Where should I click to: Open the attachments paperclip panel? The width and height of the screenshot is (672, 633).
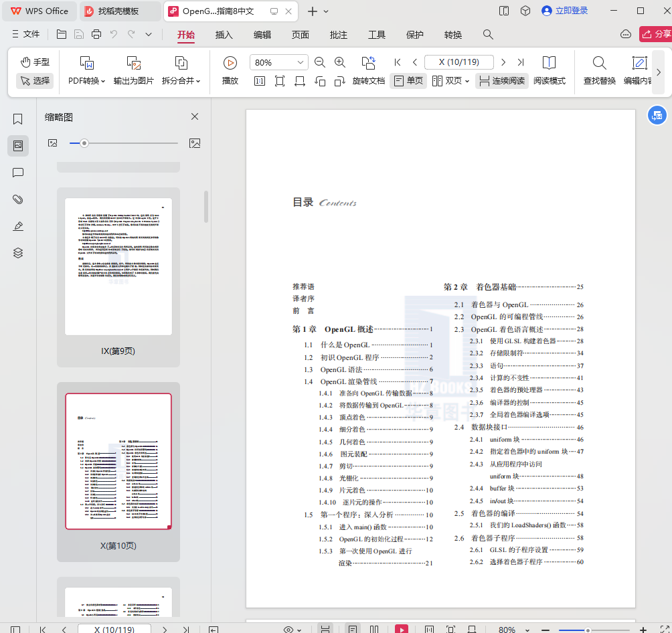click(x=18, y=199)
